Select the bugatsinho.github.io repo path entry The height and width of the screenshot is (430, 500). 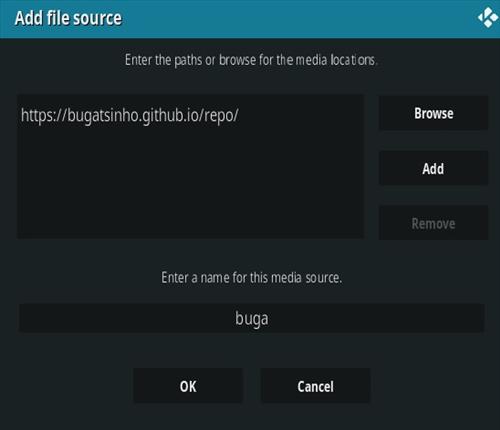[x=190, y=115]
